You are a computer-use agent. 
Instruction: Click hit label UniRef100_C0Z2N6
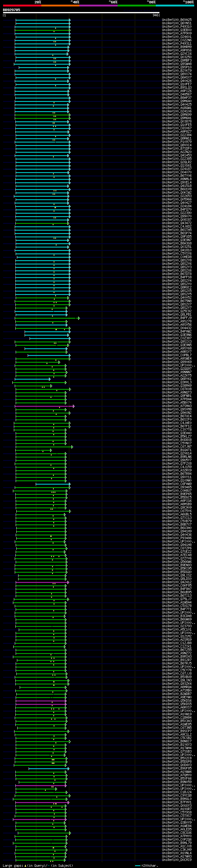(177, 40)
